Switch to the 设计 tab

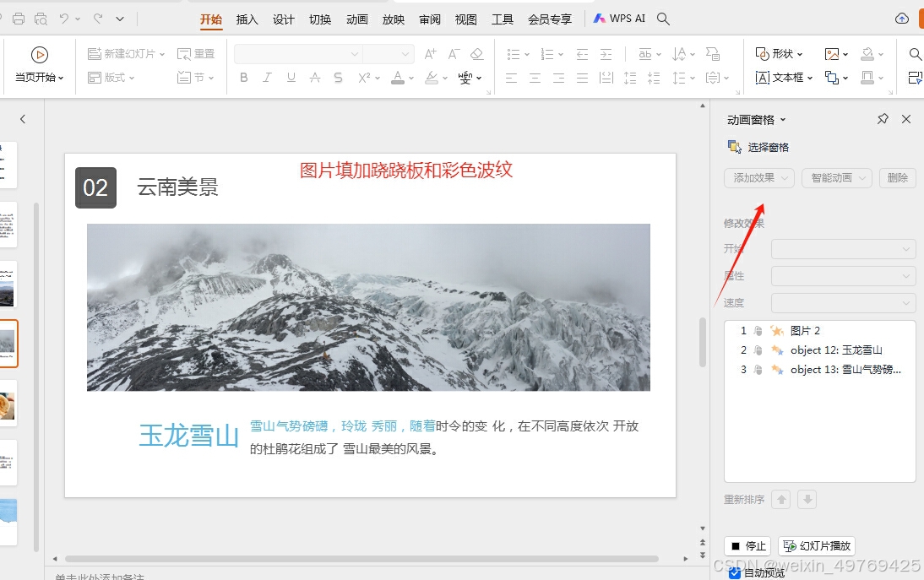tap(284, 19)
